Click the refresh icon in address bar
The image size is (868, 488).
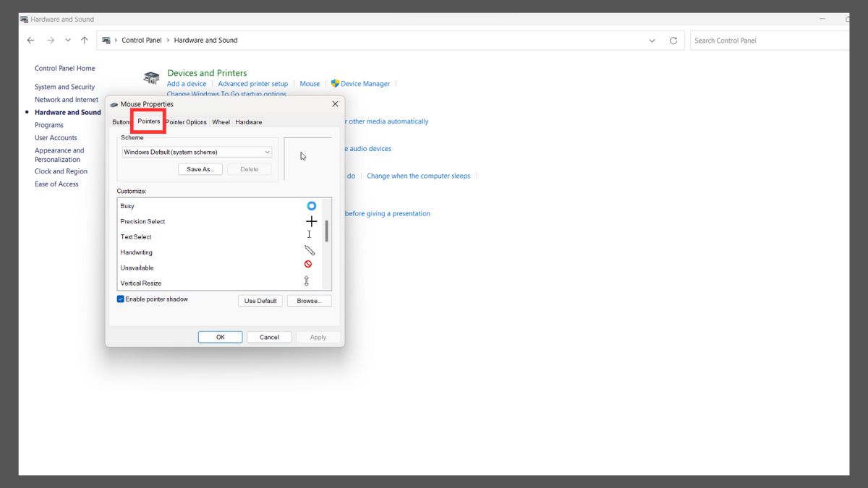tap(673, 40)
